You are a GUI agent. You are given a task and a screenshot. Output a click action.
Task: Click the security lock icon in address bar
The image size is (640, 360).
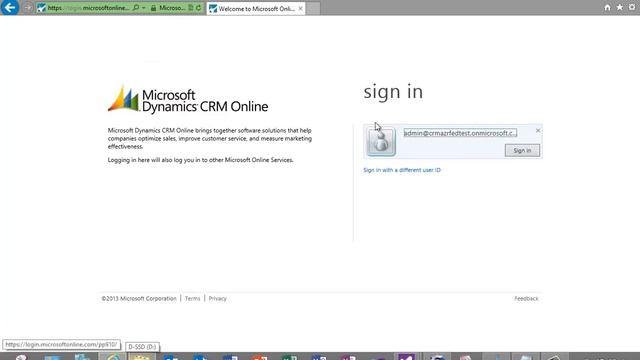pyautogui.click(x=153, y=8)
